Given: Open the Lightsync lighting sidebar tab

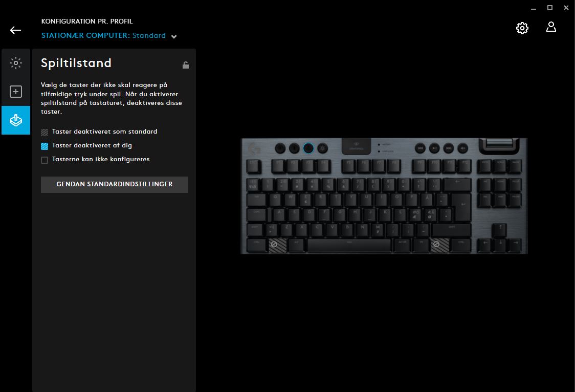Looking at the screenshot, I should coord(16,63).
